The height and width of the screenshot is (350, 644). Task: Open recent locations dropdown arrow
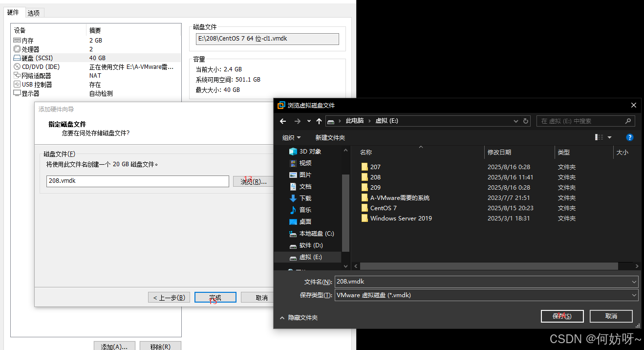coord(309,121)
